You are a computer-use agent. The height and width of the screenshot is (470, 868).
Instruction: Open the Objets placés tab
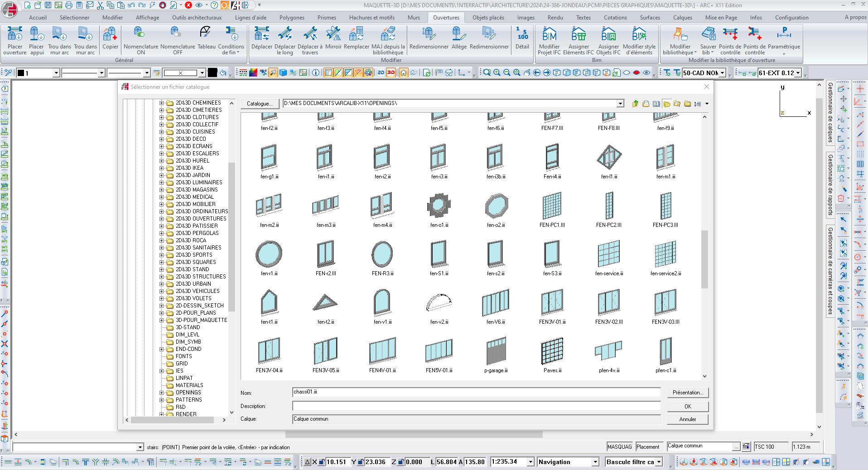click(x=488, y=18)
